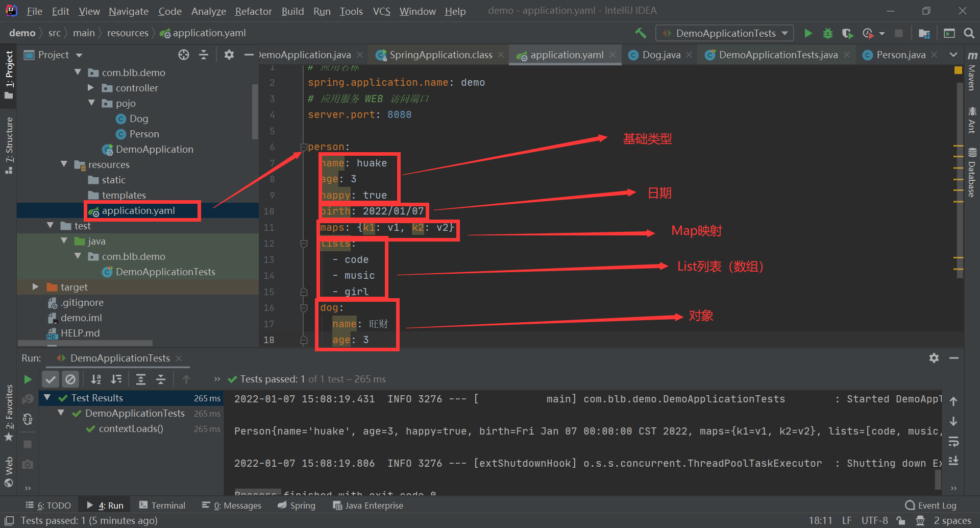Viewport: 980px width, 528px height.
Task: Click the disabled Stop square in main toolbar
Action: click(x=899, y=33)
